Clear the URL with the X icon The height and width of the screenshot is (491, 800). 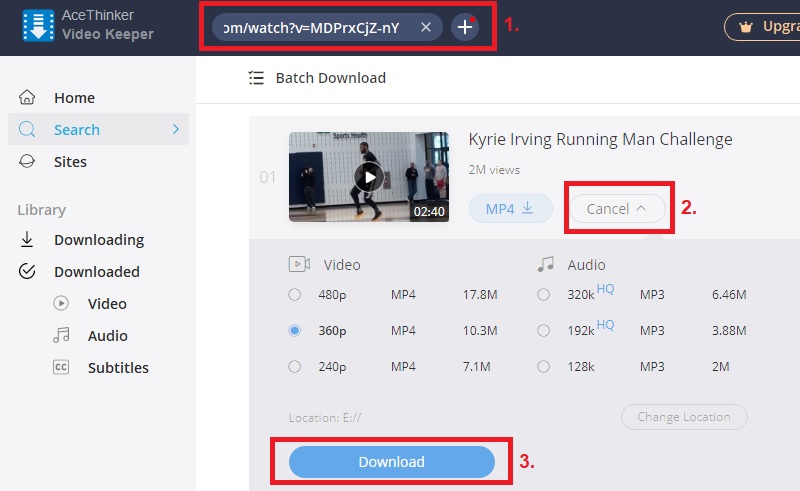[426, 27]
